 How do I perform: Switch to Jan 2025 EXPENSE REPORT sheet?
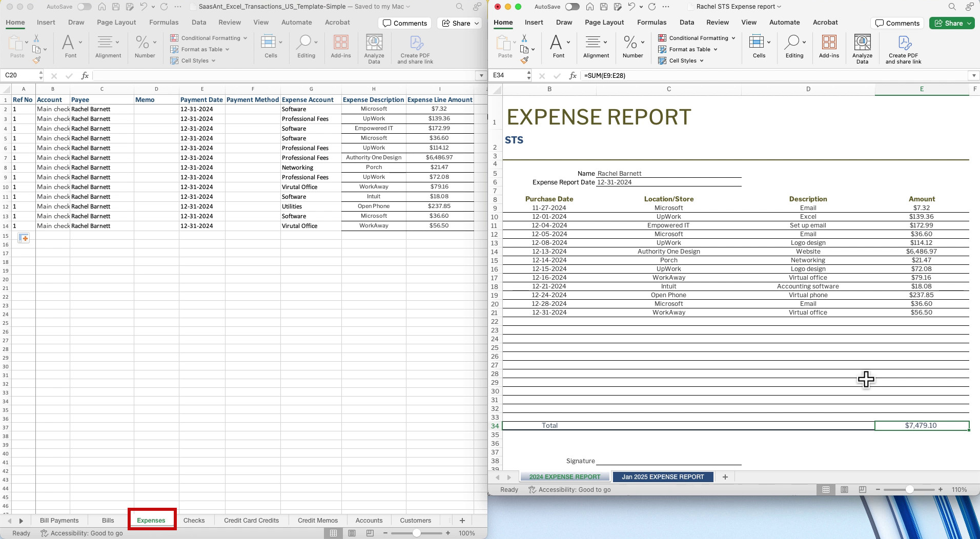pos(663,477)
